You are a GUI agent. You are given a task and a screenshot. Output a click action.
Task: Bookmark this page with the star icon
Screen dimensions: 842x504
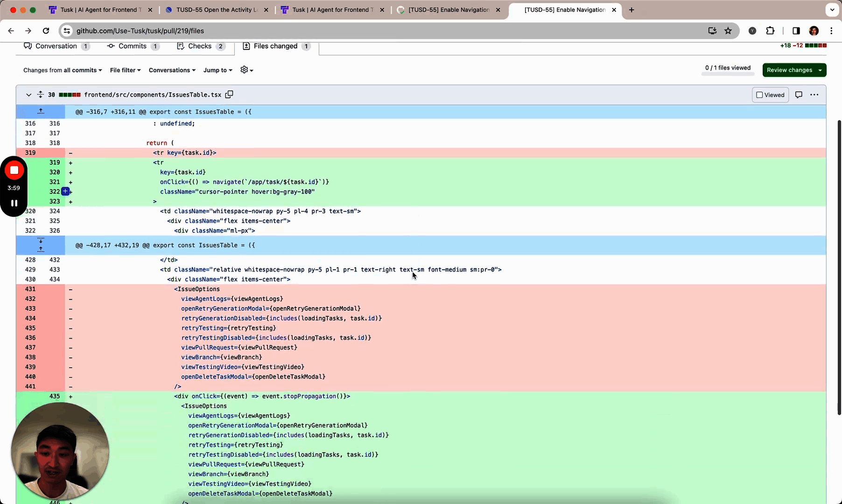point(728,31)
